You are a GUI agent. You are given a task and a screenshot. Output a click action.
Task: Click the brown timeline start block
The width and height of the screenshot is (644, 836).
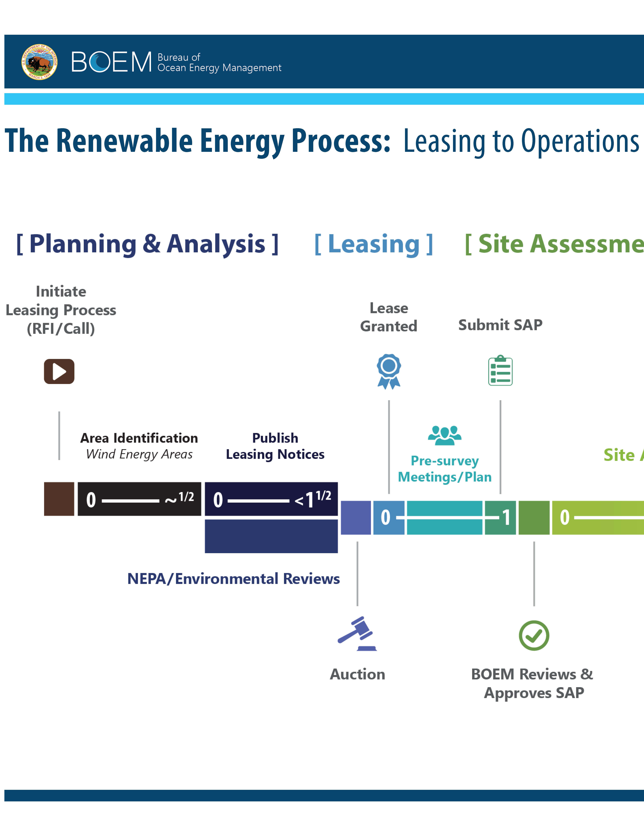pos(59,499)
